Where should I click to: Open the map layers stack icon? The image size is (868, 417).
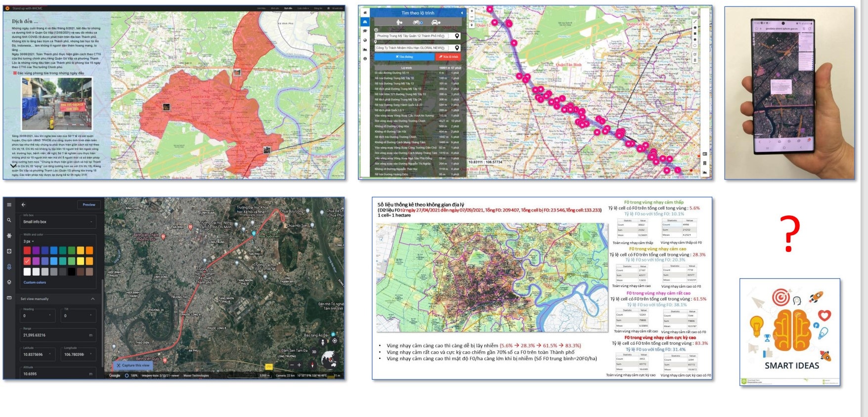point(694,12)
